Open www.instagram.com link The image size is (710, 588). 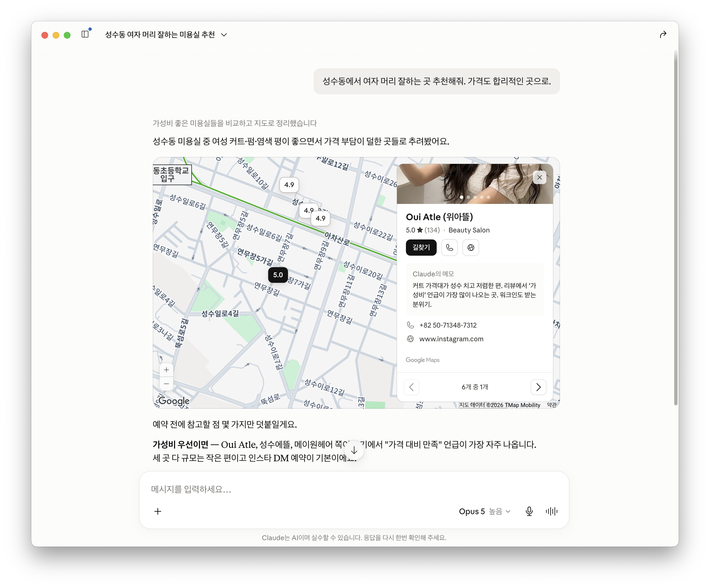point(451,339)
